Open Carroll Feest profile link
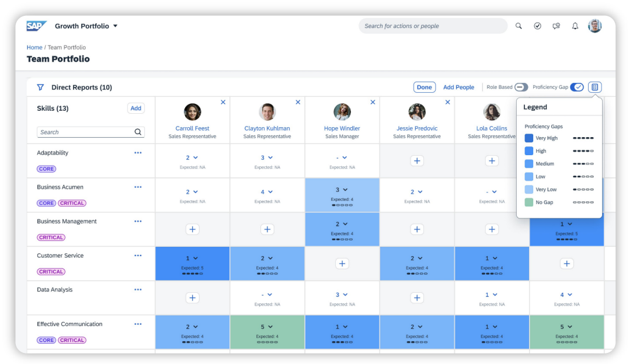The width and height of the screenshot is (633, 364). click(192, 128)
